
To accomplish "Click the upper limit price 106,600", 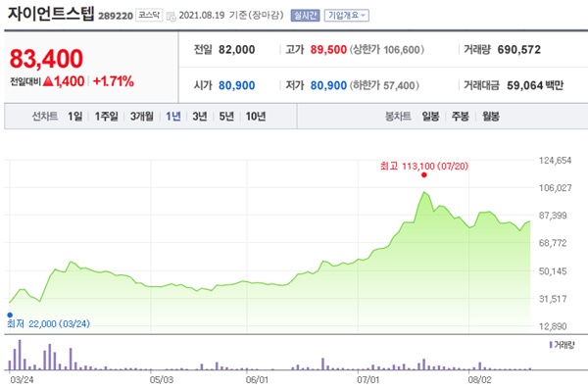I will tap(402, 50).
